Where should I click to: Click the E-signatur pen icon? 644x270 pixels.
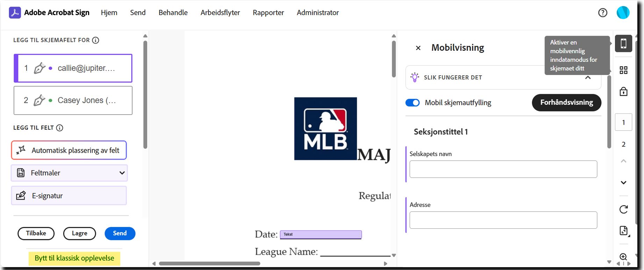[21, 195]
